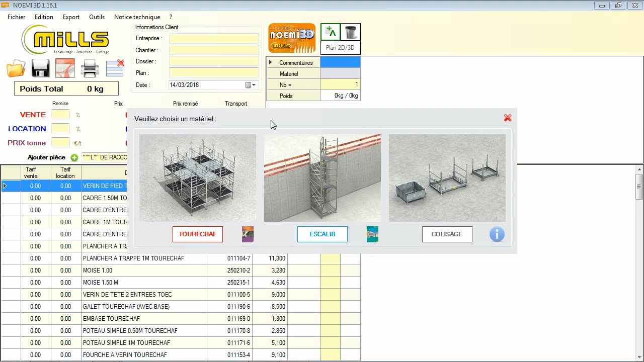The height and width of the screenshot is (362, 644).
Task: Choose the ESCALIB button
Action: (x=323, y=234)
